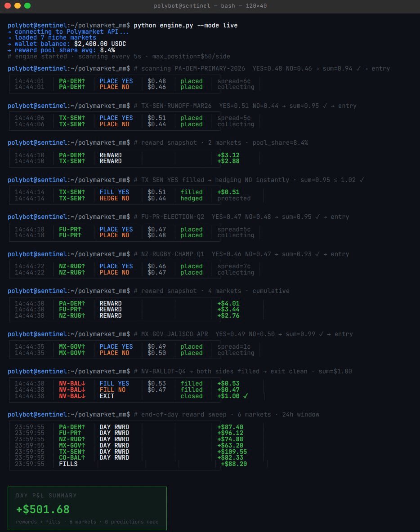
Task: Click the cumulative reward '+$4.01'
Action: (228, 303)
